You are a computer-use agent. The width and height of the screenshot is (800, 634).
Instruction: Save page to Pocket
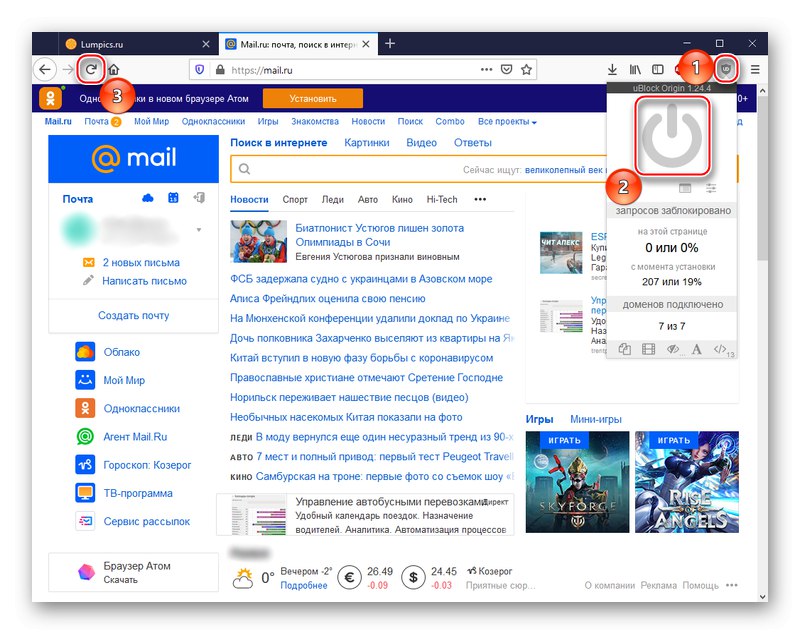pos(506,69)
